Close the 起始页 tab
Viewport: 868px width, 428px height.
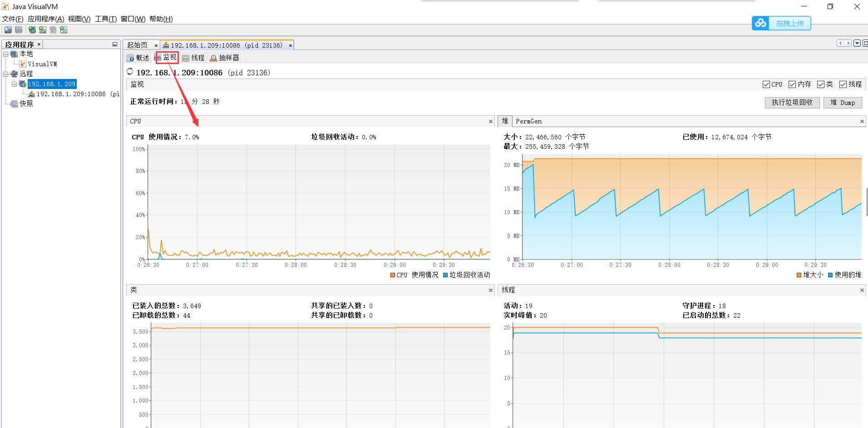click(x=156, y=45)
